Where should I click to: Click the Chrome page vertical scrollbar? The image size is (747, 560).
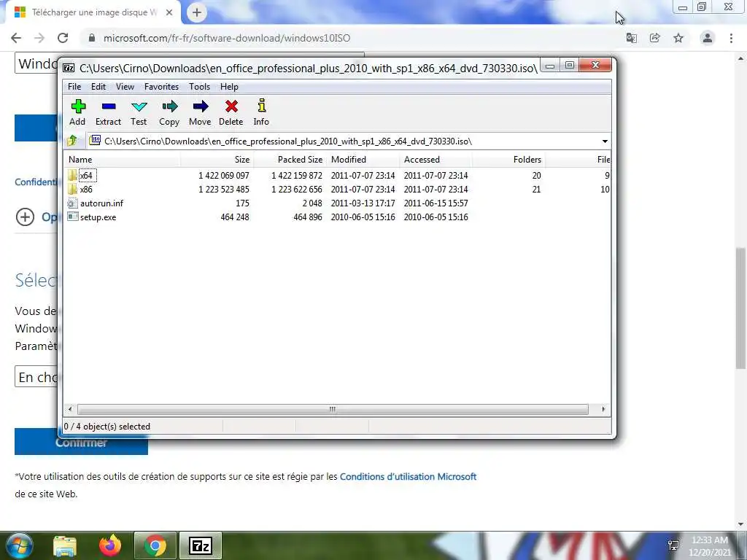740,308
